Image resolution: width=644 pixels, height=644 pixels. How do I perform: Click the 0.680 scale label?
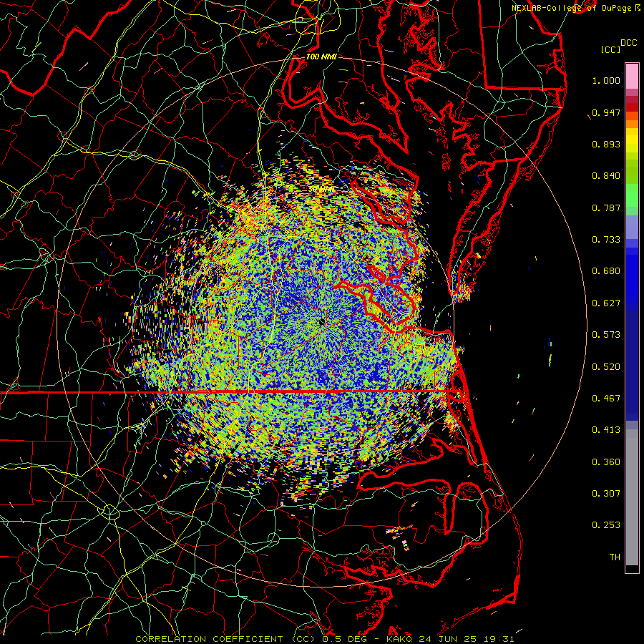click(x=606, y=271)
